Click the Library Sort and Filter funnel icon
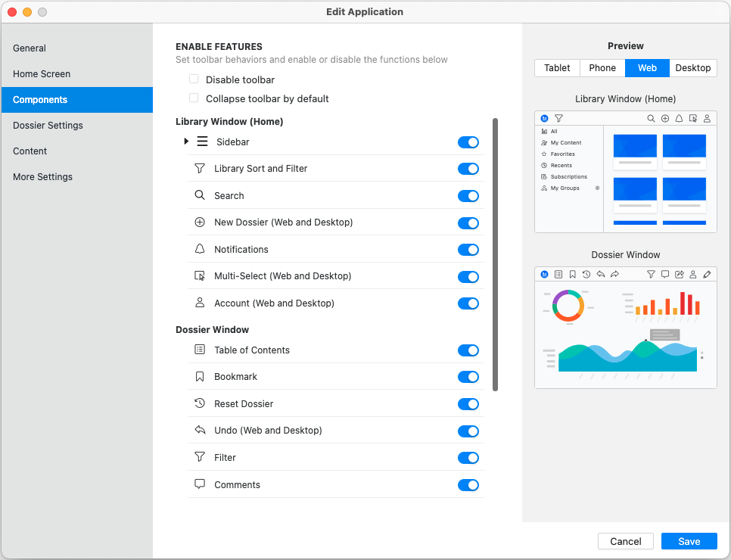This screenshot has width=731, height=560. [x=200, y=169]
